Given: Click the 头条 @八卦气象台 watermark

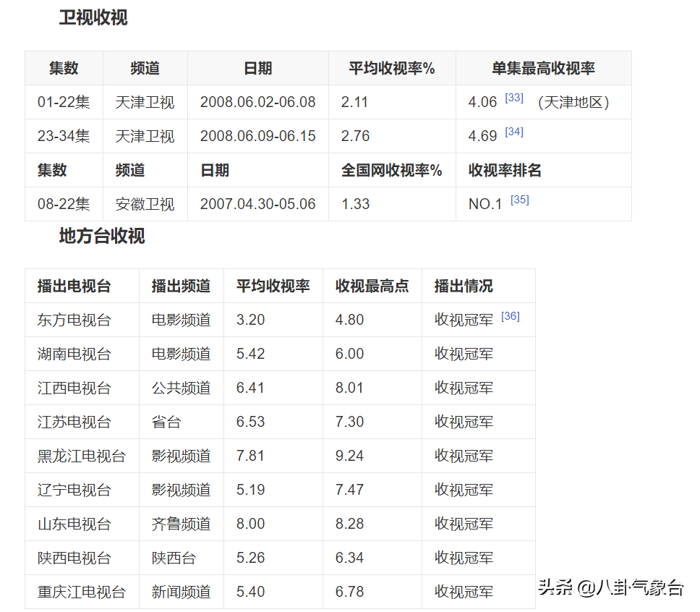Looking at the screenshot, I should pyautogui.click(x=611, y=587).
